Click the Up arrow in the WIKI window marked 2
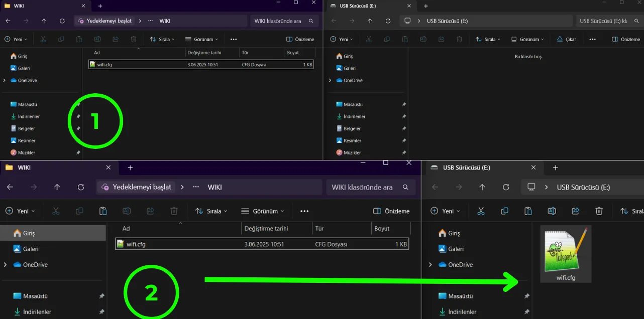 [57, 187]
